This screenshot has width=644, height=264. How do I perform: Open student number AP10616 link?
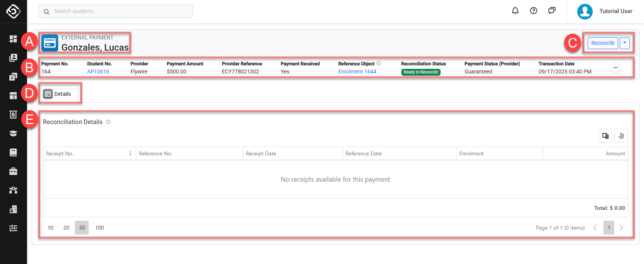click(x=98, y=72)
